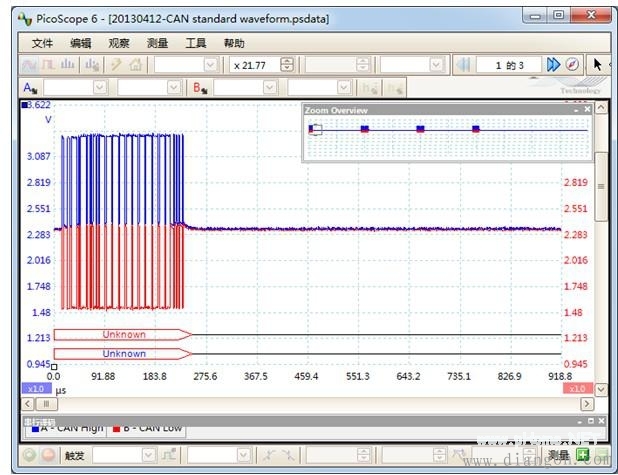
Task: Click the home icon in the toolbar
Action: tap(135, 65)
